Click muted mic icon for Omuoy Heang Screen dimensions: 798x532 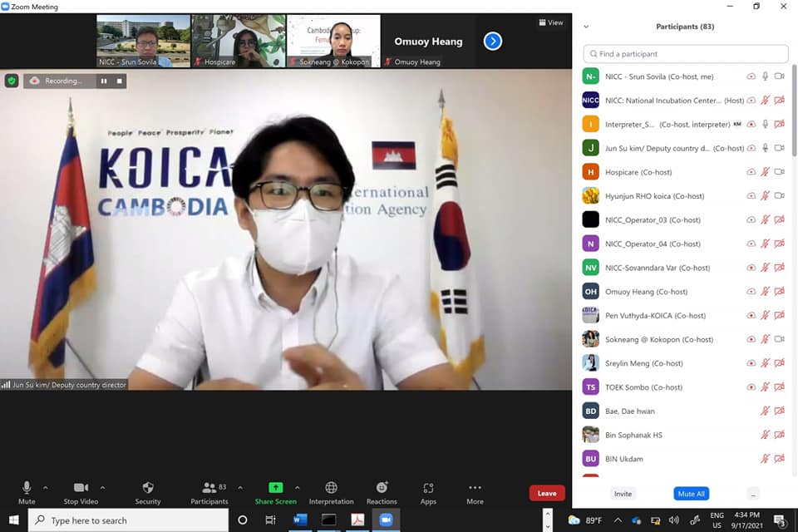(x=765, y=292)
